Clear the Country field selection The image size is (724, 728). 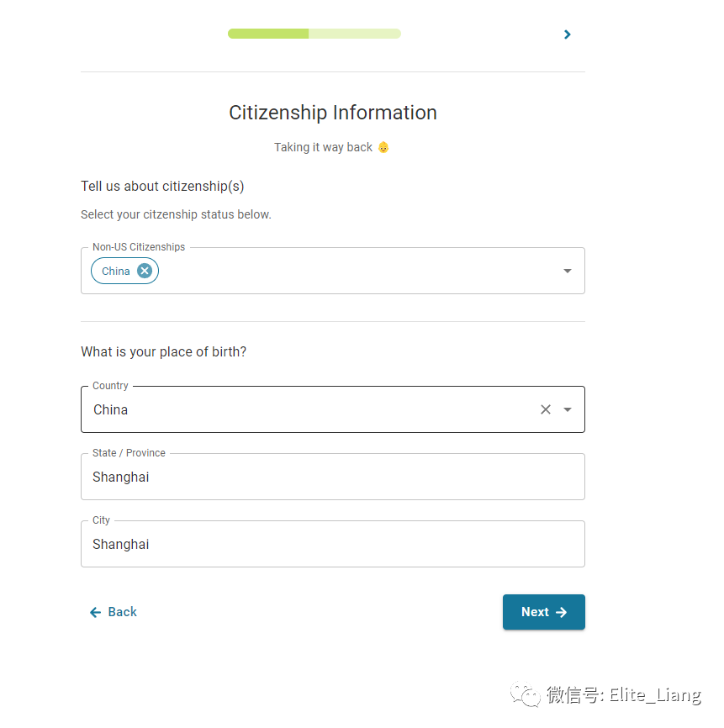tap(546, 409)
